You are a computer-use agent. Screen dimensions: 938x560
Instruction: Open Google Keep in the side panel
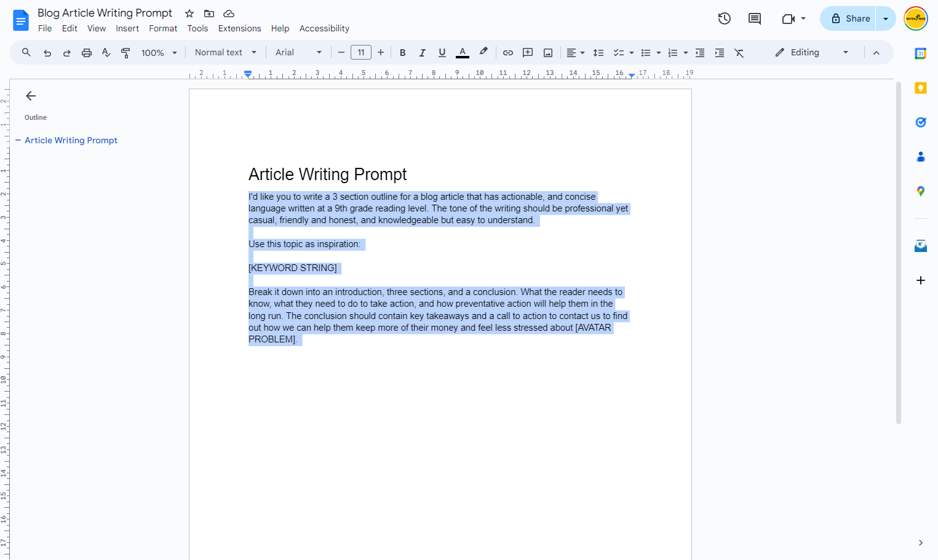click(x=921, y=88)
